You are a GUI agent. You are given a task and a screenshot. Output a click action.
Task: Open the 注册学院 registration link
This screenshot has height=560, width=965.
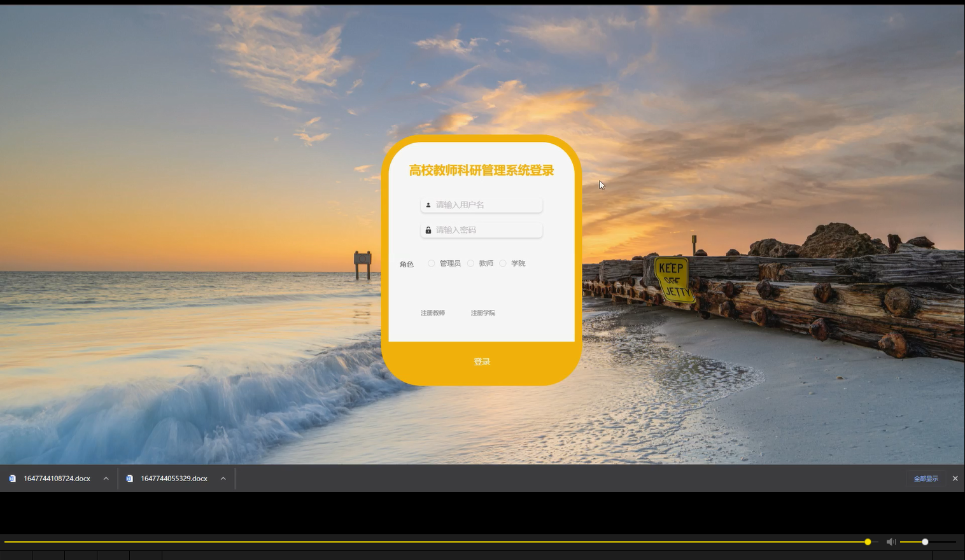482,313
